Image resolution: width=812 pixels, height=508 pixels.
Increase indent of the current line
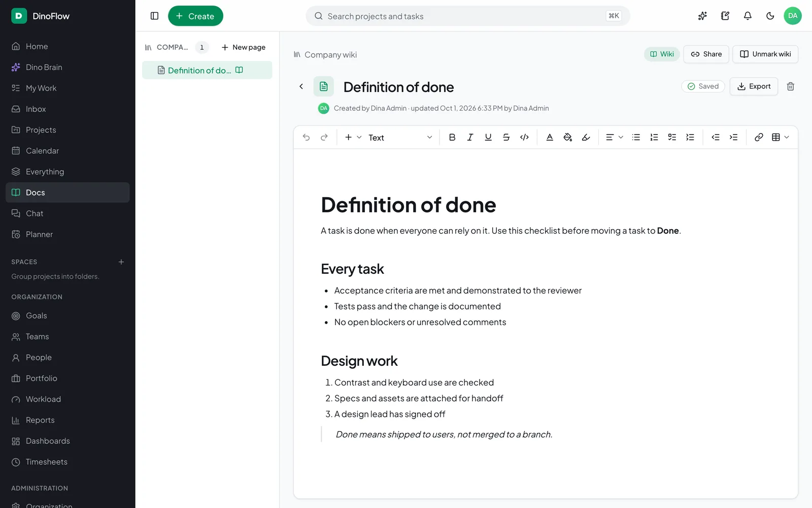click(734, 137)
